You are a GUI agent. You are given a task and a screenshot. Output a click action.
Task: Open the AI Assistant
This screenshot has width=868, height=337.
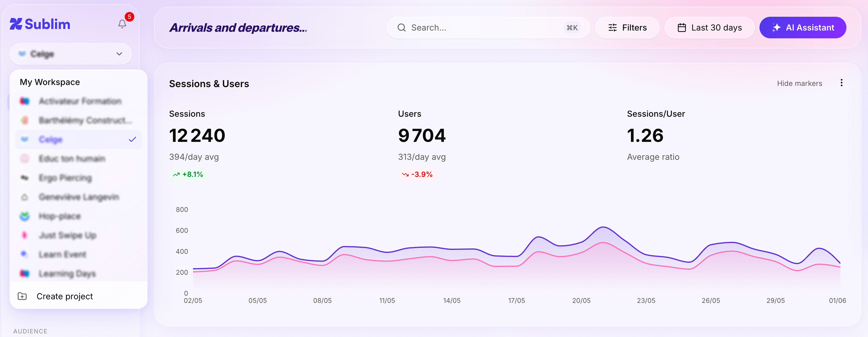803,28
